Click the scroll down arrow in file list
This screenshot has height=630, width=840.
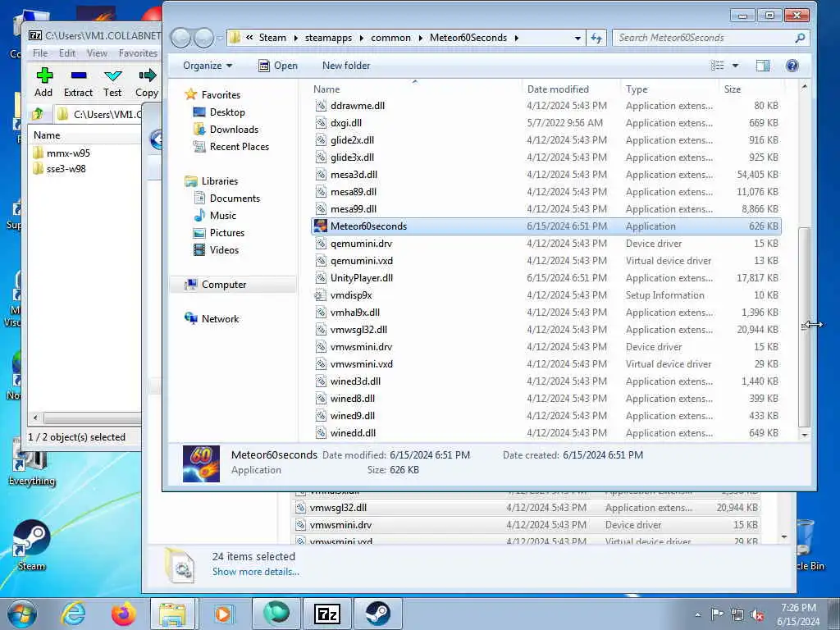pyautogui.click(x=804, y=435)
